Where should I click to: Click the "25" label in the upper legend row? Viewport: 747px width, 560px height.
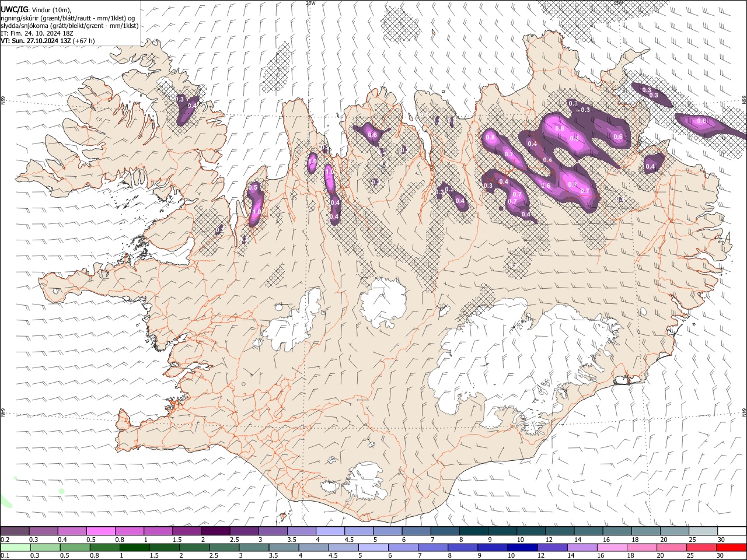tap(692, 540)
